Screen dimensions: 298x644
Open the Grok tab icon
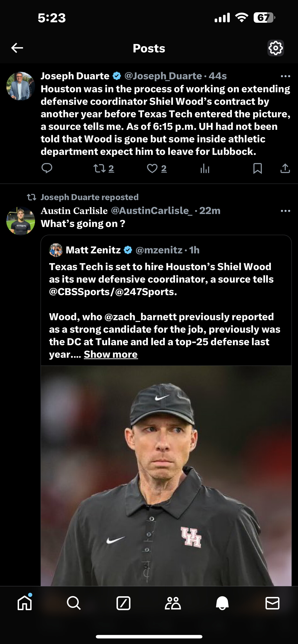pos(123,603)
